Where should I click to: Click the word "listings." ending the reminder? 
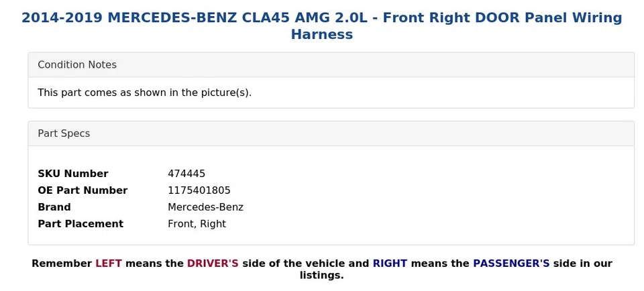click(x=321, y=276)
